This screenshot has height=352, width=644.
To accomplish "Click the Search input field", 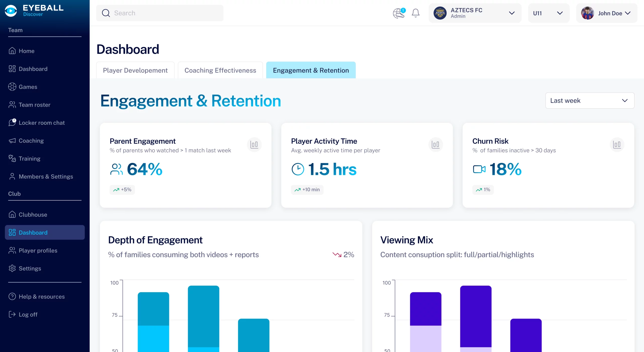I will [160, 13].
